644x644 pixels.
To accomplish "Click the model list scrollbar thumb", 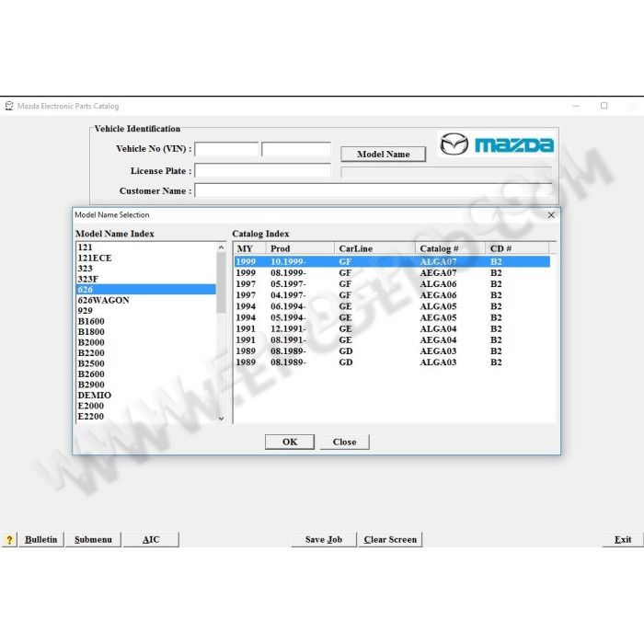I will coord(221,282).
